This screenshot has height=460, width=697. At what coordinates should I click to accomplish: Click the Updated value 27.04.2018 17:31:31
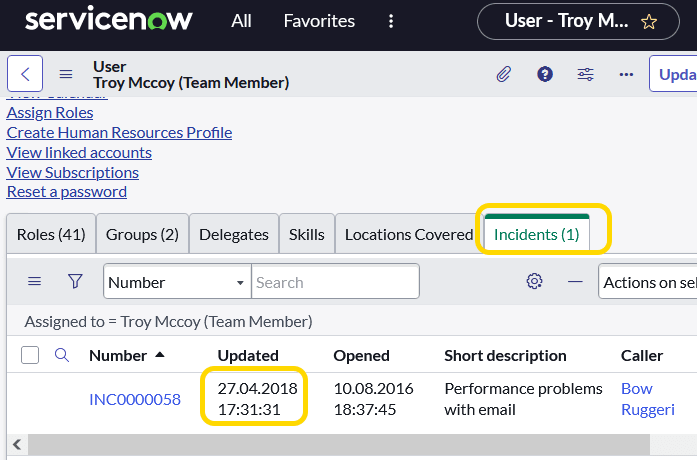[x=257, y=399]
